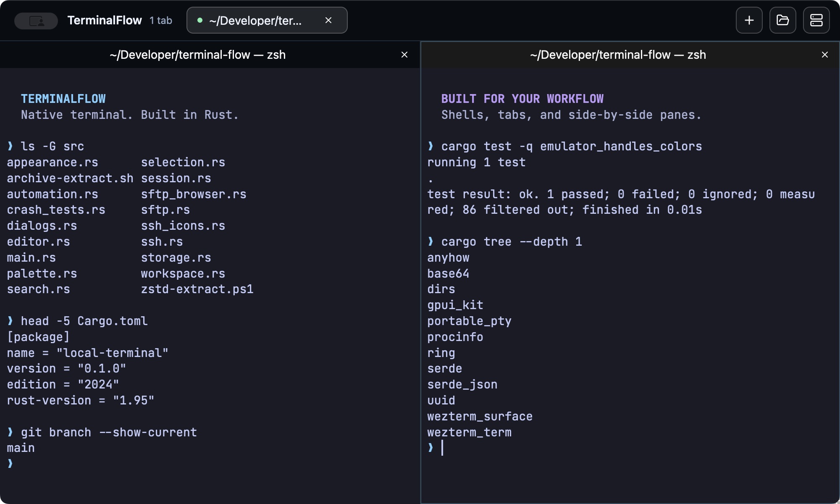
Task: Click the file name ssh_icons.rs
Action: 183,226
